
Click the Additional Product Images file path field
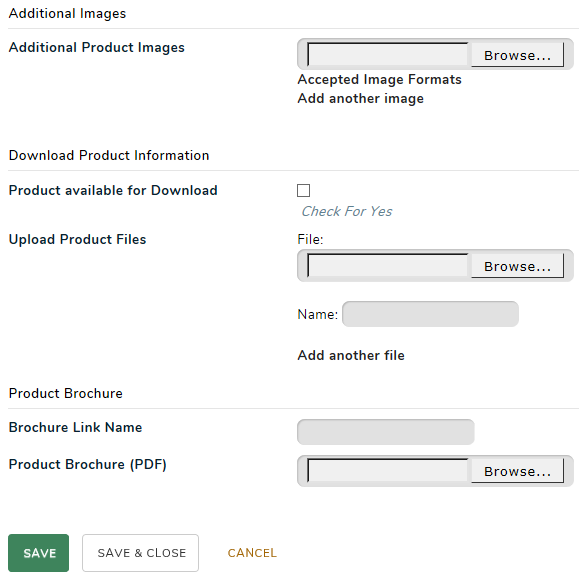coord(388,54)
